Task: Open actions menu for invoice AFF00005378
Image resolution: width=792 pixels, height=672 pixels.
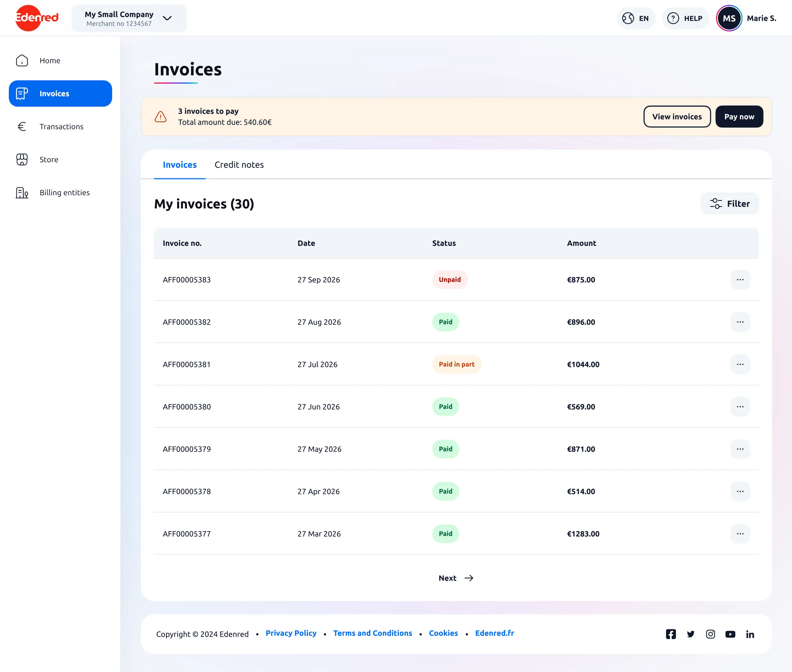Action: click(x=740, y=491)
